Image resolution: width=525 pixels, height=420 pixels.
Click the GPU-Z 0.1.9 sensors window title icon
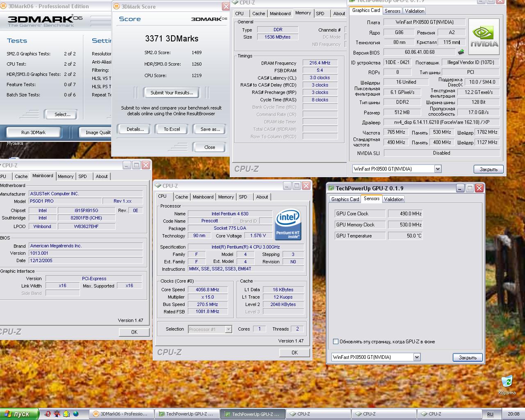331,188
